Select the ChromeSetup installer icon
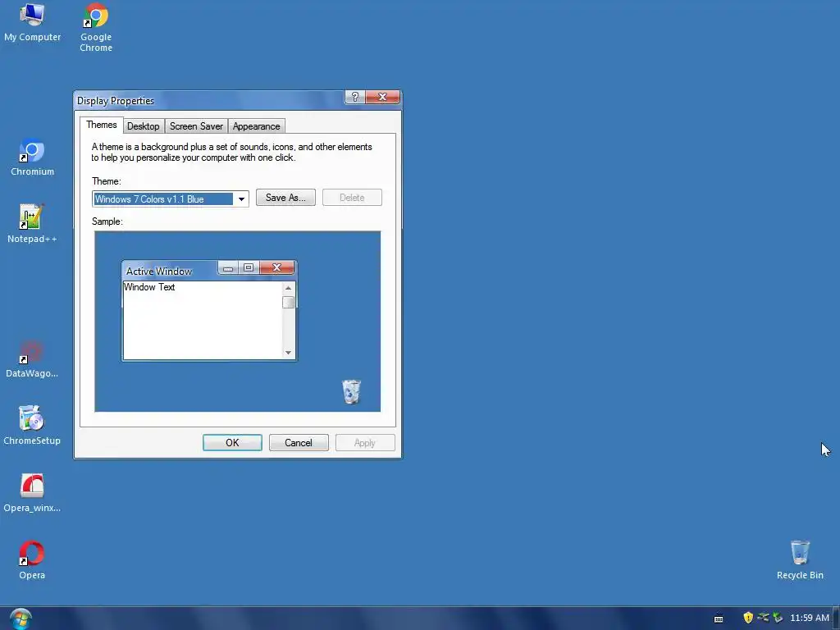 [x=32, y=426]
